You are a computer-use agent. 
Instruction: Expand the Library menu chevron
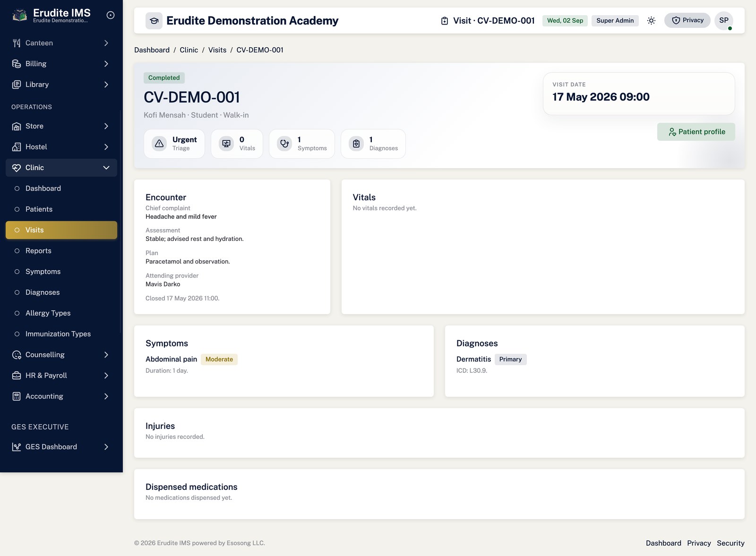(x=106, y=85)
